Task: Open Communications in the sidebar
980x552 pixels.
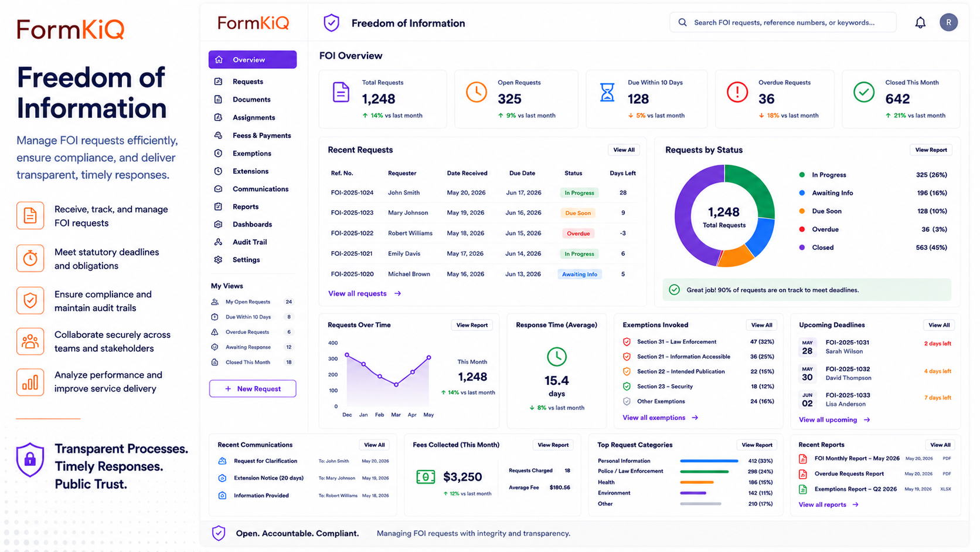Action: point(253,189)
